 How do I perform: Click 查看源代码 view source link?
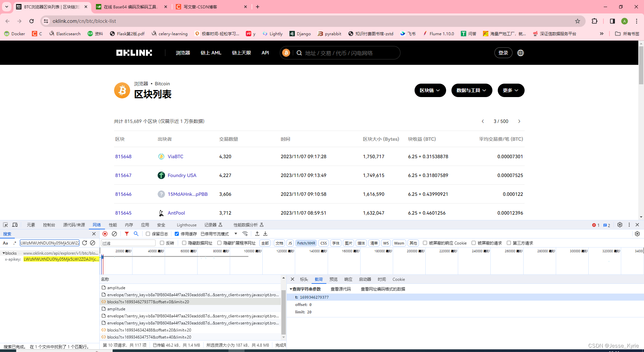coord(340,289)
